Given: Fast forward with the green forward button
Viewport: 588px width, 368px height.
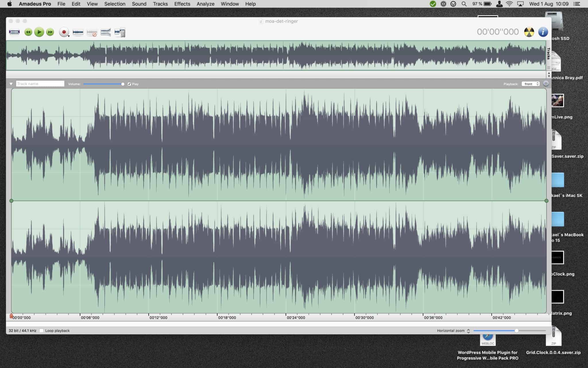Looking at the screenshot, I should tap(50, 32).
